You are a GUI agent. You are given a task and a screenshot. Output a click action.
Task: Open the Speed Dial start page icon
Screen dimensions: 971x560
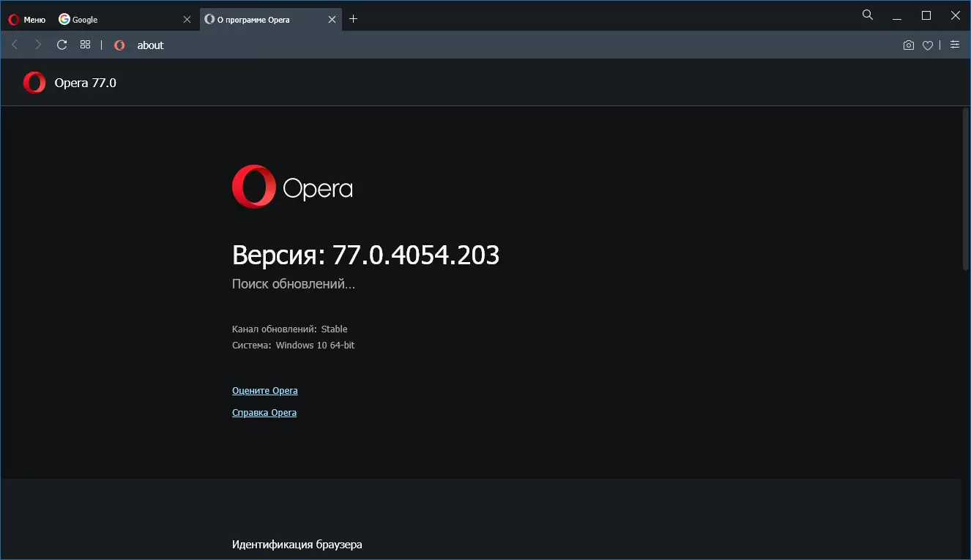[85, 45]
